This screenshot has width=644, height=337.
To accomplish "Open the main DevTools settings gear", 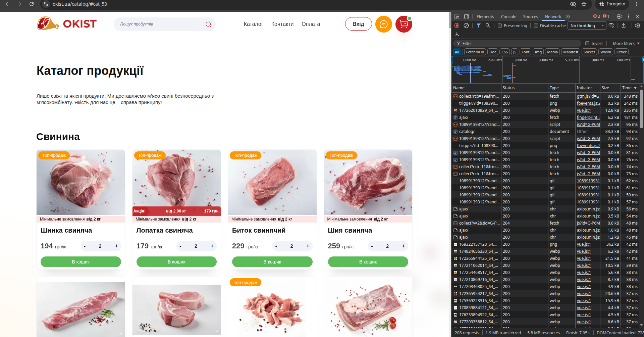I will coord(619,16).
